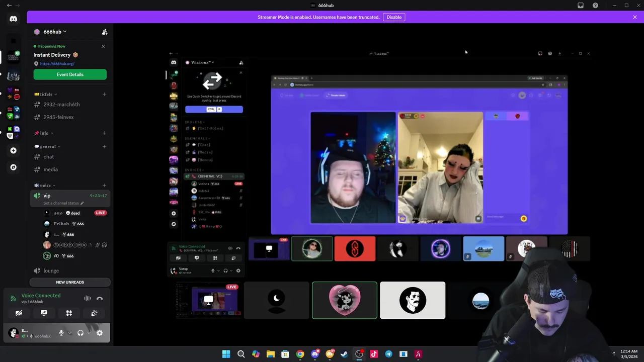Click the Add a Server plus icon
Screen dimensions: 644x362
(x=14, y=150)
